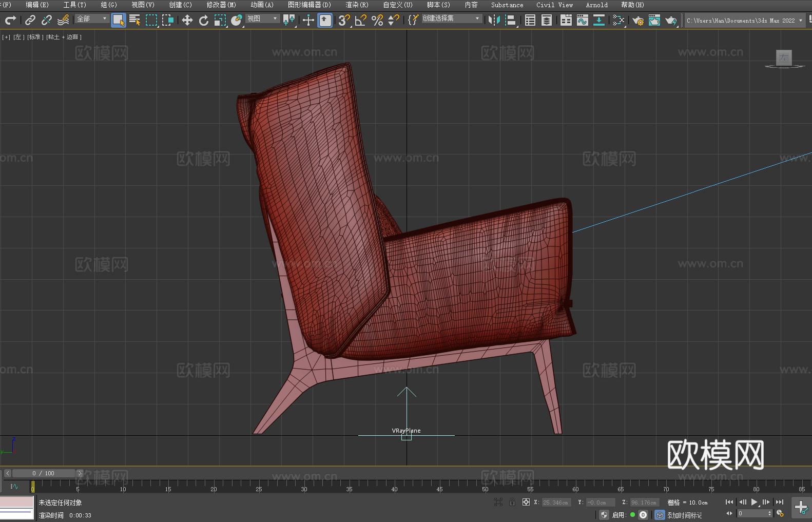This screenshot has width=812, height=522.
Task: Toggle Spinner Snap
Action: click(x=394, y=20)
